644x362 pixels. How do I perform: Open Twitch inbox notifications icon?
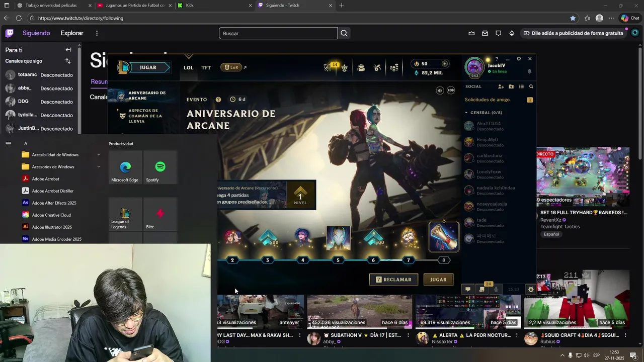click(x=485, y=33)
